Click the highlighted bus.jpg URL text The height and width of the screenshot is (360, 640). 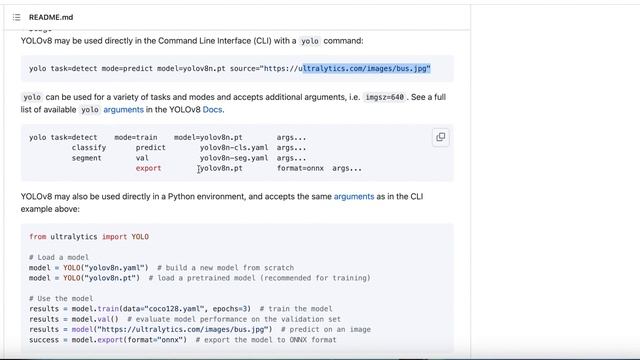click(366, 68)
